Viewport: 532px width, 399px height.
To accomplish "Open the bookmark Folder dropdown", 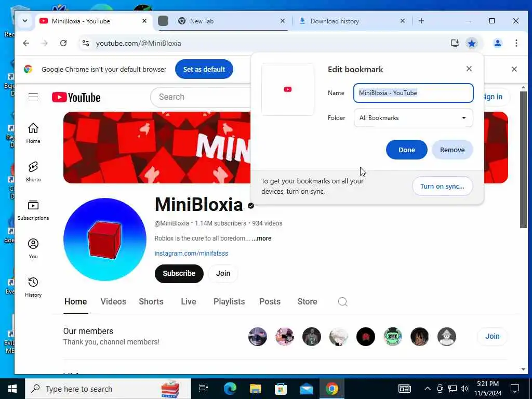I will [413, 118].
